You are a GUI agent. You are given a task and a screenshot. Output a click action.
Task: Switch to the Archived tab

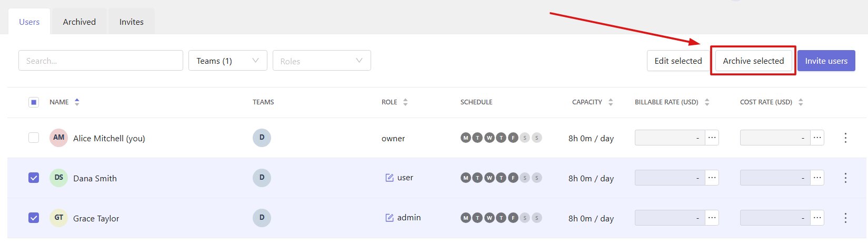[79, 22]
